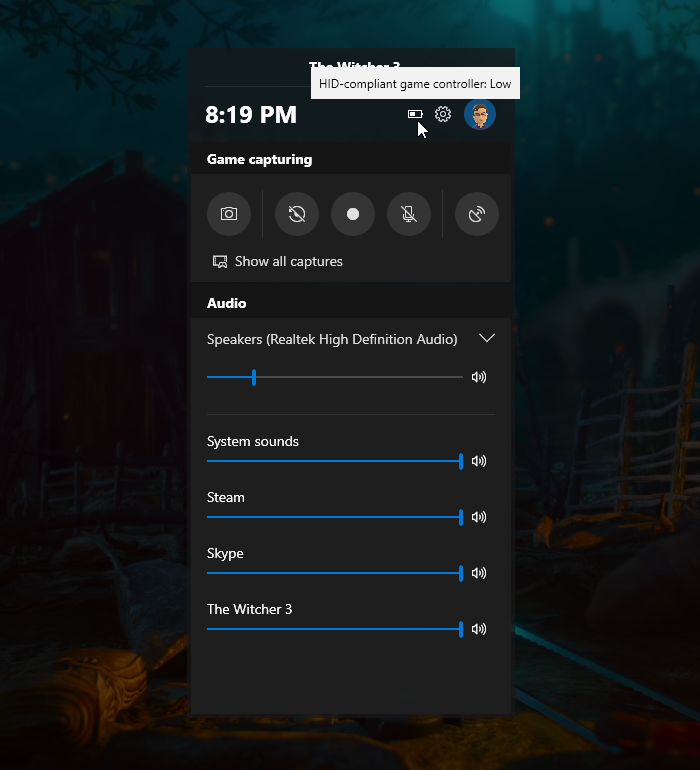Screen dimensions: 700x770
Task: Click the 8:19 PM clock text
Action: point(251,115)
